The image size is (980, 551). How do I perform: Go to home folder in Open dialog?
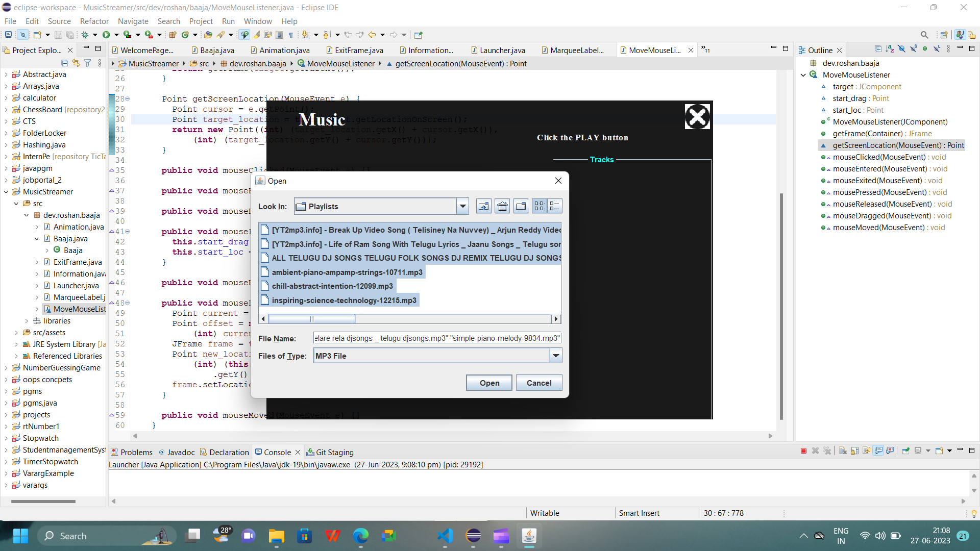pyautogui.click(x=502, y=206)
